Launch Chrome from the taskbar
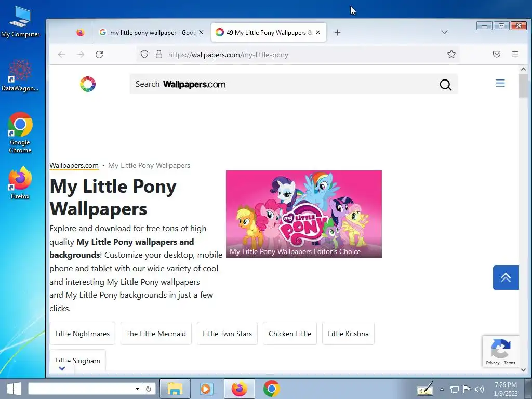 271,389
